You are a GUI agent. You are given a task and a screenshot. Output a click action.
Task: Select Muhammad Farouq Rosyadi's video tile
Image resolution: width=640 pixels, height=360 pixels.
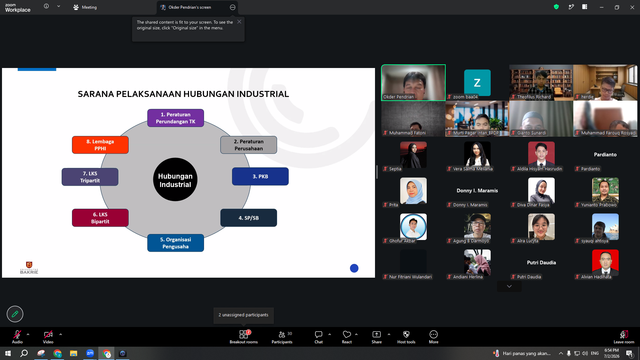605,119
